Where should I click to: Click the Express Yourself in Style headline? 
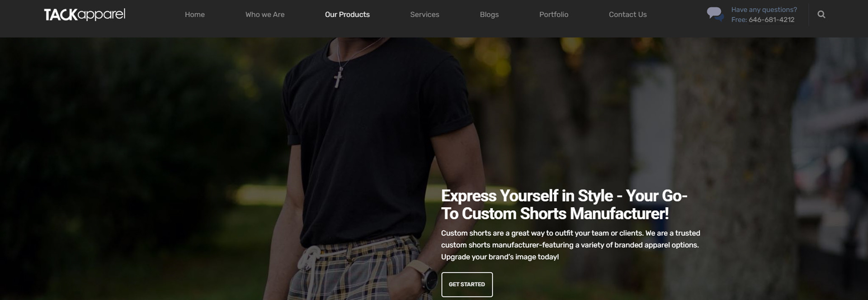coord(564,205)
